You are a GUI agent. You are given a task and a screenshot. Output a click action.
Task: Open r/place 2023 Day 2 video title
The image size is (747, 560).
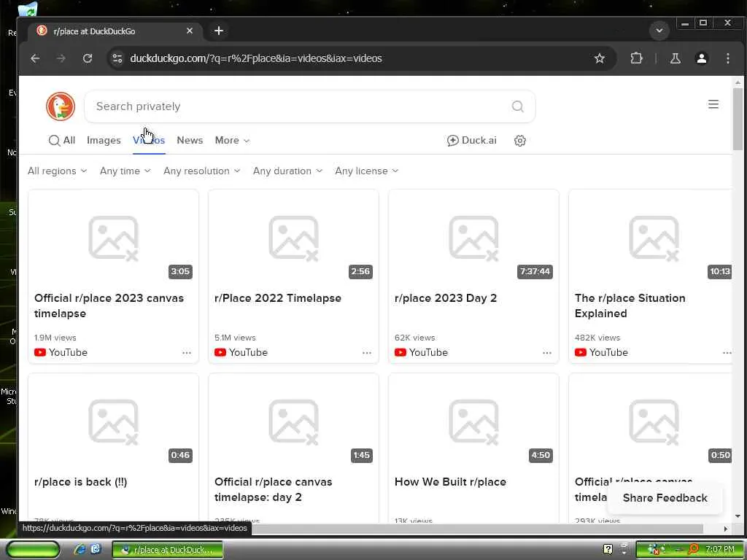click(446, 298)
